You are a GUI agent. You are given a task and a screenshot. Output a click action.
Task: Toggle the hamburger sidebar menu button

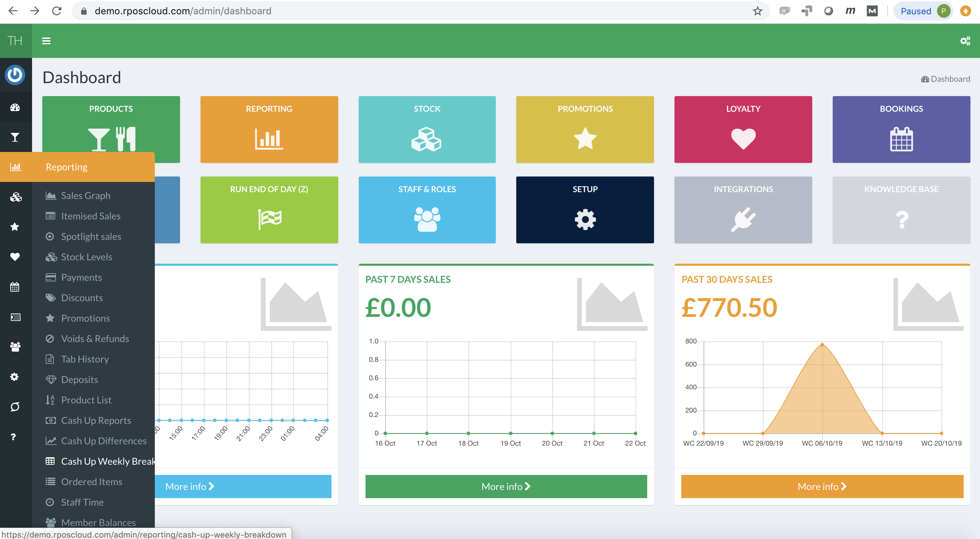(x=46, y=41)
